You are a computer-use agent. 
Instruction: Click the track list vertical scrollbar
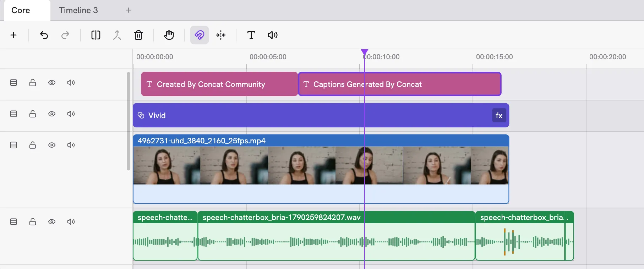[129, 121]
